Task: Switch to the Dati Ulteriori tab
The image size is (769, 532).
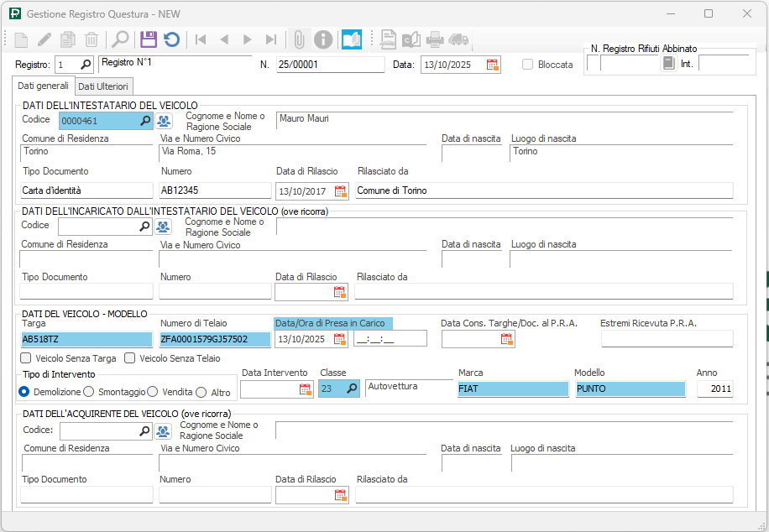Action: click(103, 86)
